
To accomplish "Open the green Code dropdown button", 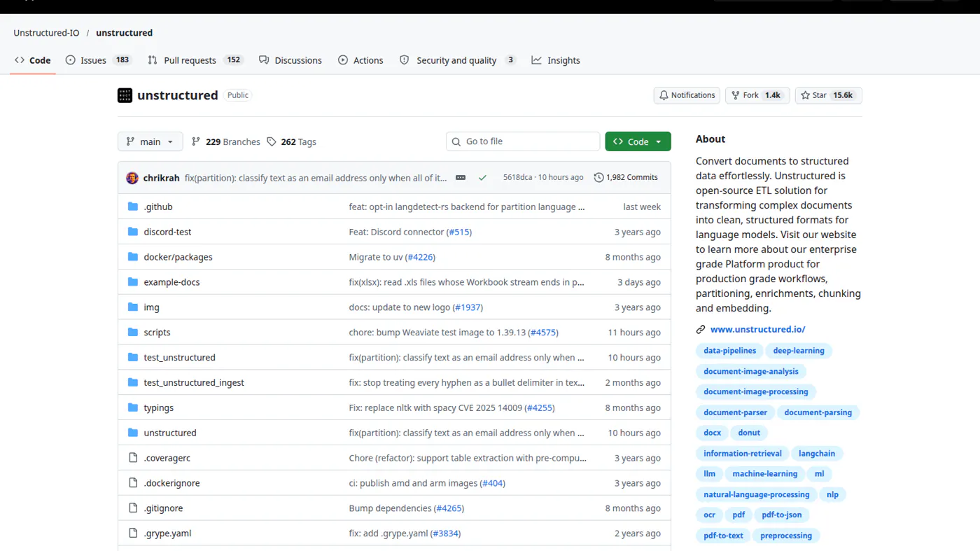I will coord(638,141).
